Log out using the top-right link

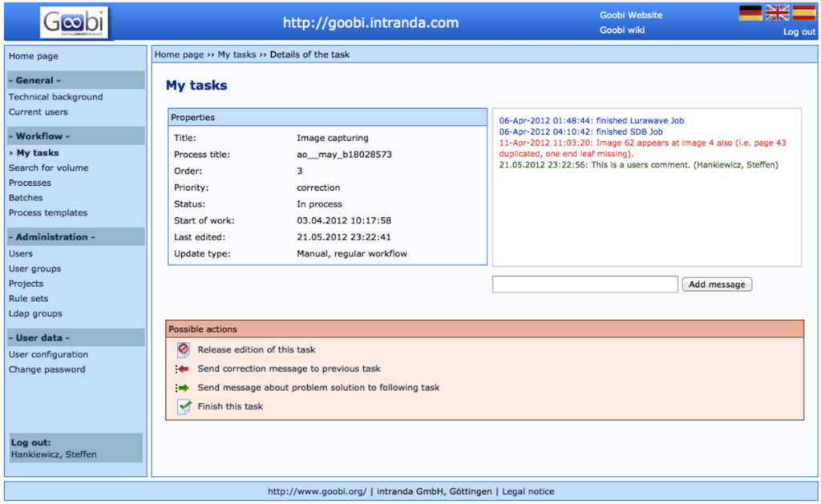click(799, 31)
